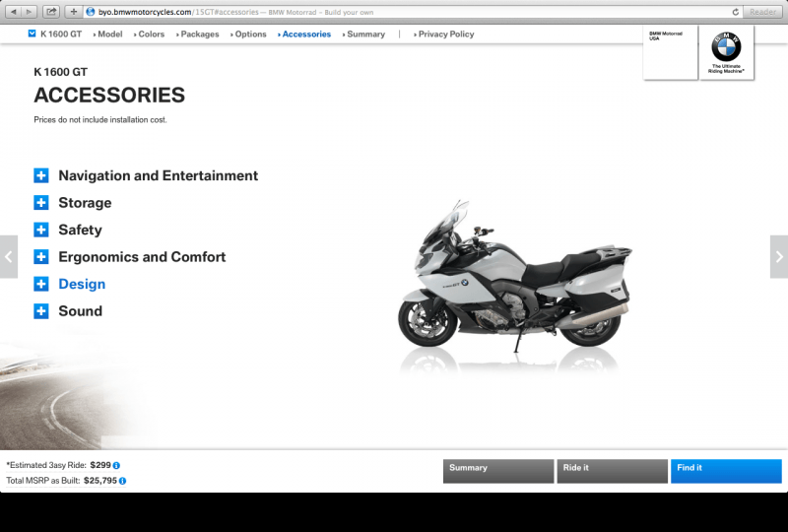
Task: Reload the page with the refresh icon
Action: click(735, 12)
